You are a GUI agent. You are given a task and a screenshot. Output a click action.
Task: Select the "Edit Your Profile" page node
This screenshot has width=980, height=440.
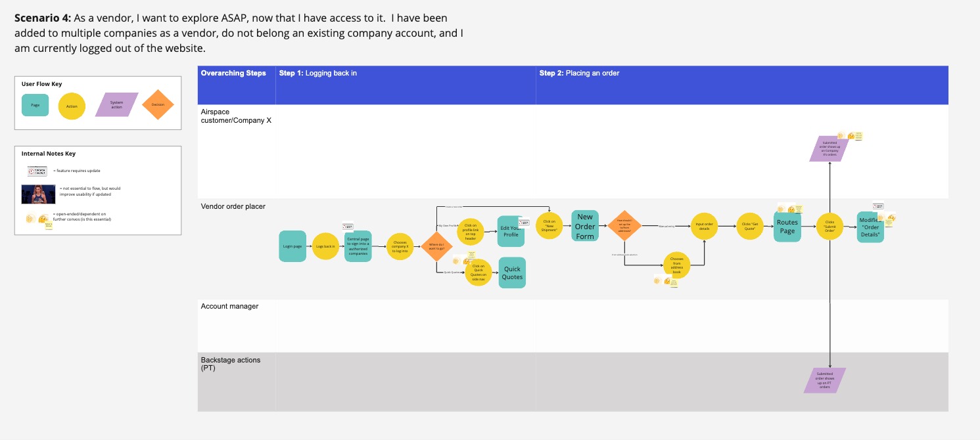511,231
